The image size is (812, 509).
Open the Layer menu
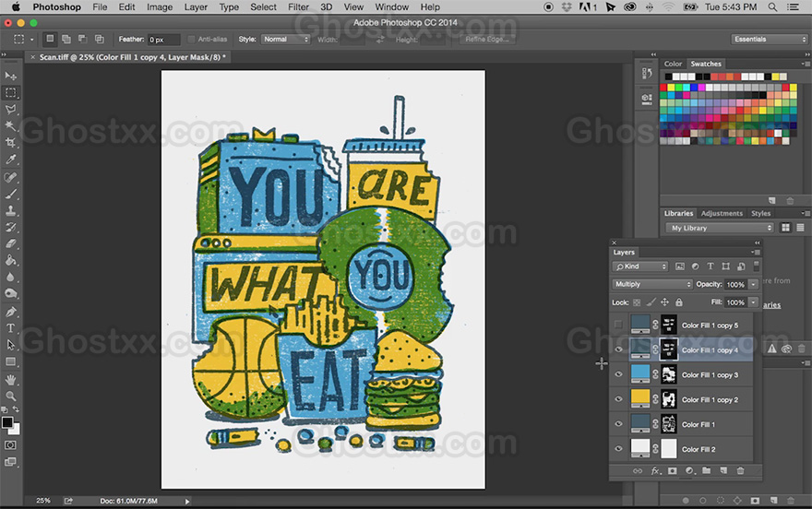(196, 7)
